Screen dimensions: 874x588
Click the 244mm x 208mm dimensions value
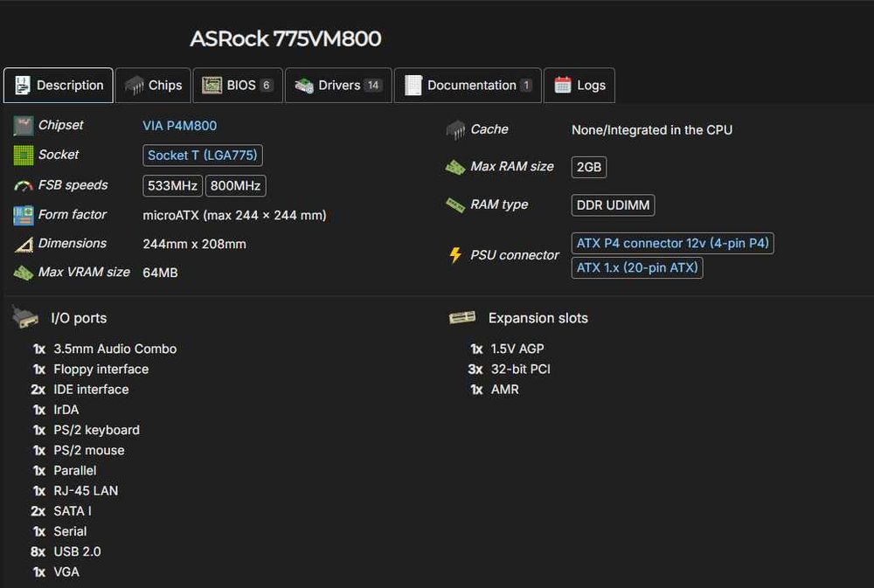pyautogui.click(x=195, y=244)
